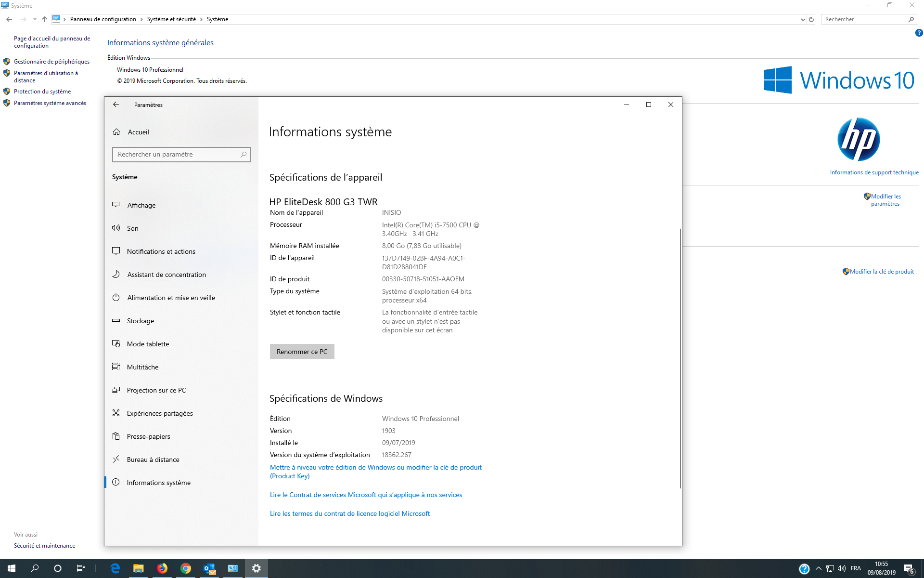Click Control Panel back navigation arrow
This screenshot has height=578, width=924.
(9, 19)
